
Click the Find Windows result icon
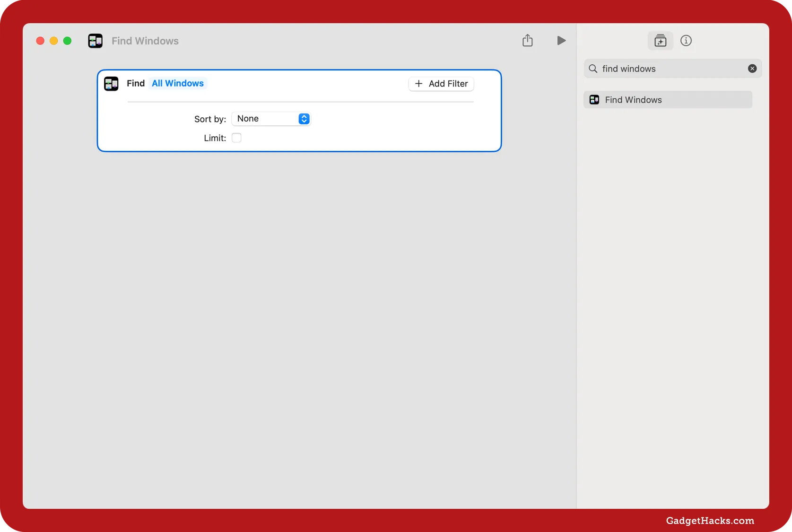[594, 100]
